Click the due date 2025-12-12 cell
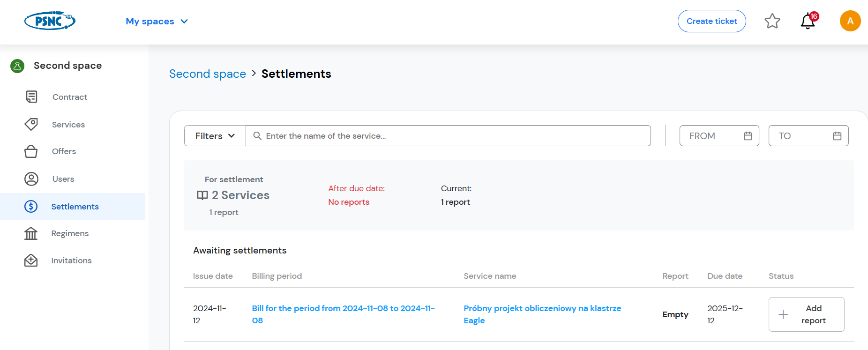This screenshot has height=350, width=868. click(x=725, y=314)
